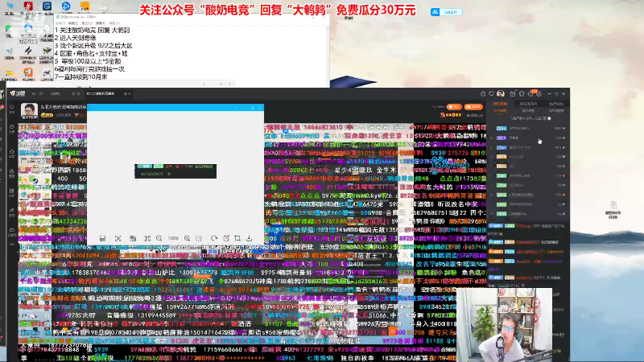Open the task calendar icon in Douyu title bar
Image resolution: width=644 pixels, height=362 pixels.
click(513, 93)
